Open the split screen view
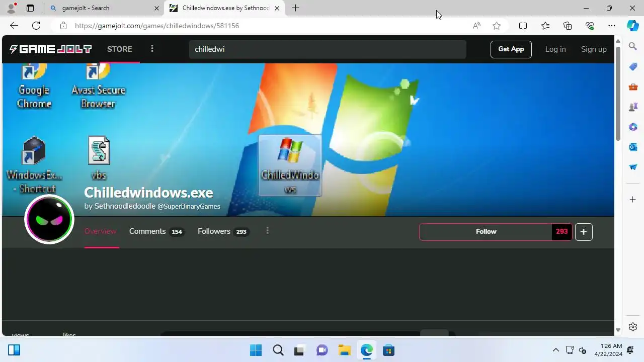 (x=523, y=26)
